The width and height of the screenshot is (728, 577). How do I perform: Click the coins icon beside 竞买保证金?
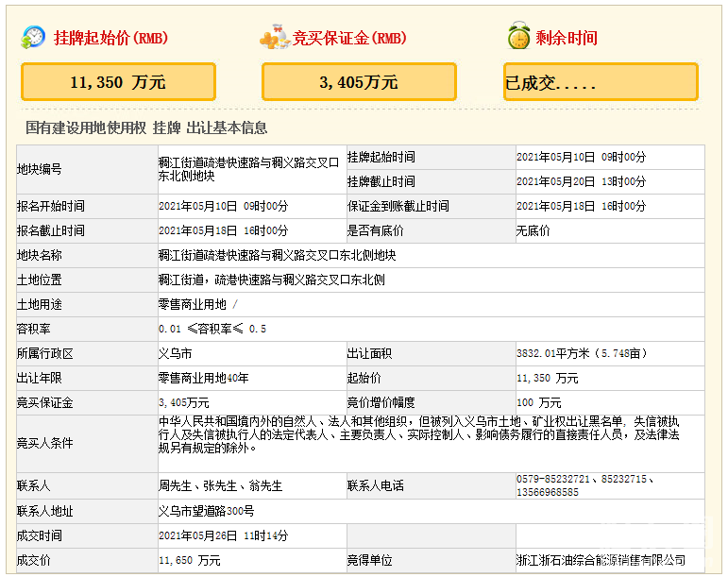coord(274,38)
